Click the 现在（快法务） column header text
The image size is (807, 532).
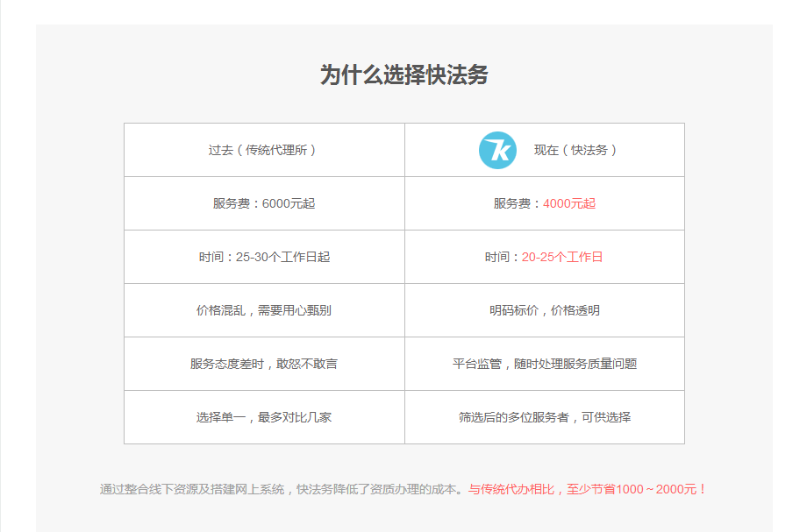click(575, 150)
